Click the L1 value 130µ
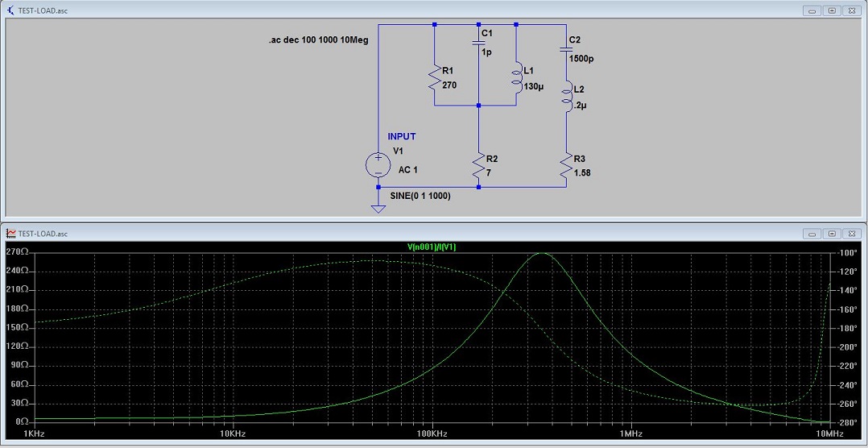 coord(535,86)
